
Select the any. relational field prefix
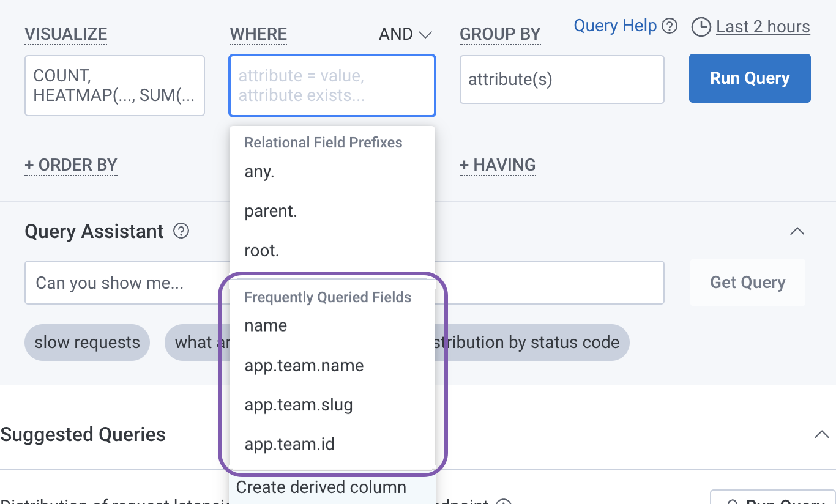259,172
